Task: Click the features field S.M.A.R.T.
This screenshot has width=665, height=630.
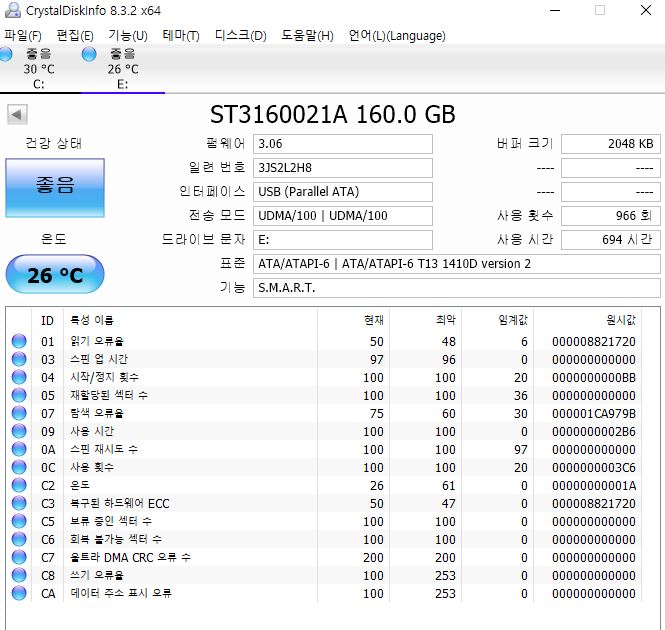Action: (x=457, y=288)
